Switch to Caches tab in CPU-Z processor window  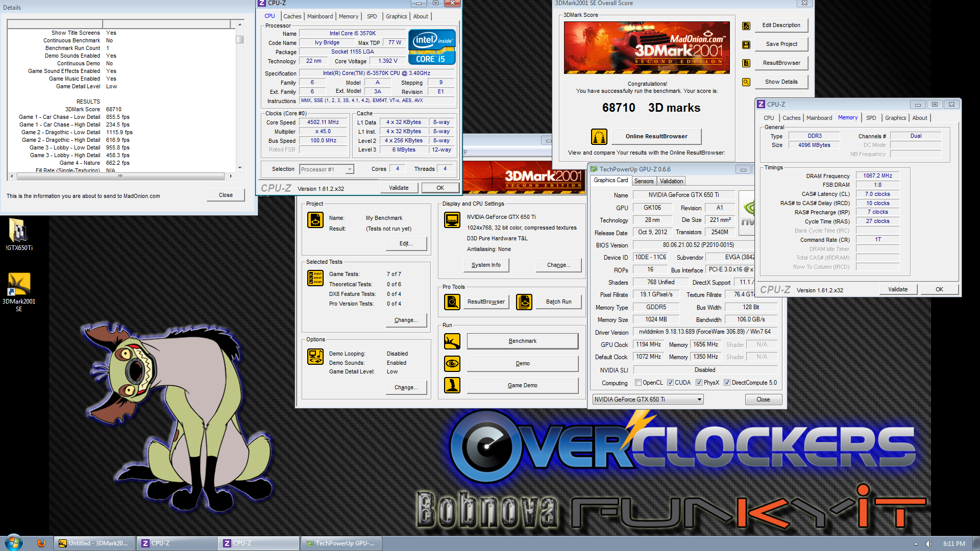(x=292, y=16)
